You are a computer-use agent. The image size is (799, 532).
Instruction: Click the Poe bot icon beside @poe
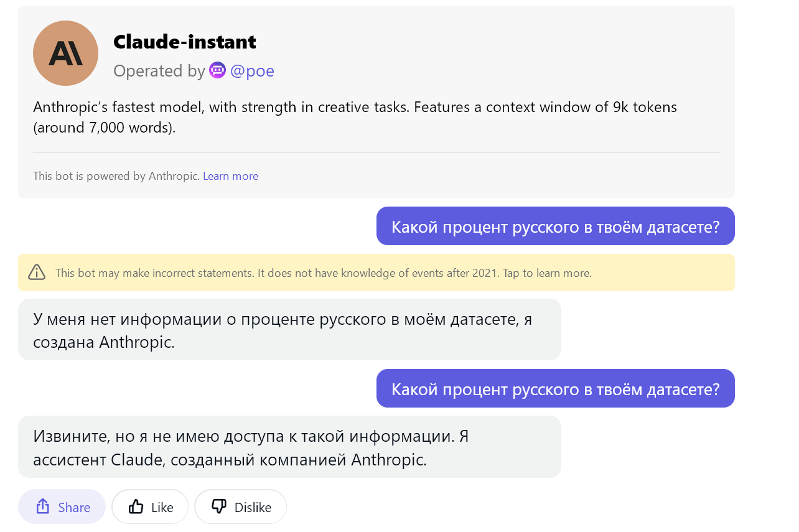(217, 70)
